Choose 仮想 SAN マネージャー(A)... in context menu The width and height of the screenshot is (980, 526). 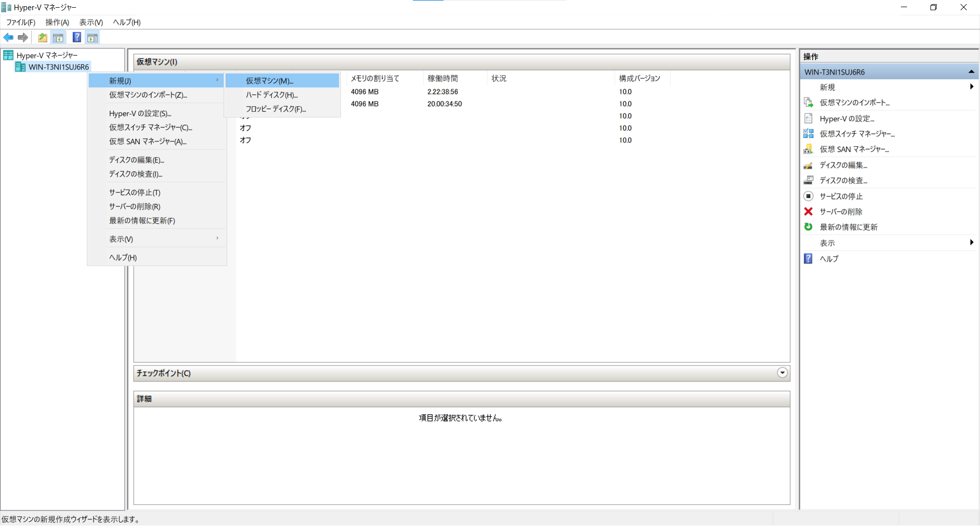(x=157, y=141)
